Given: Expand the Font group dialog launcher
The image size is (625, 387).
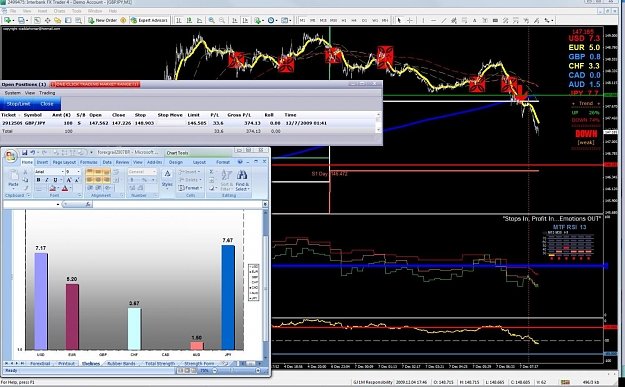Looking at the screenshot, I should 79,195.
